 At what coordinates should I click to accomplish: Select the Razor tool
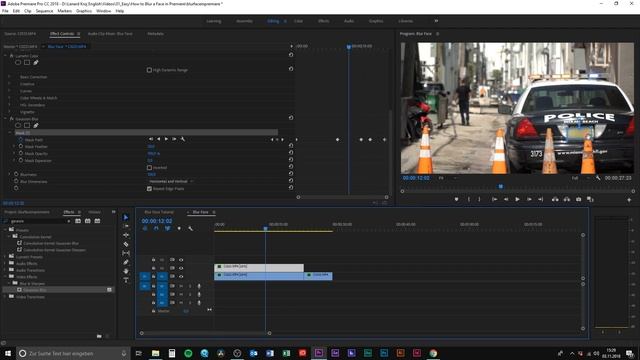coord(126,244)
